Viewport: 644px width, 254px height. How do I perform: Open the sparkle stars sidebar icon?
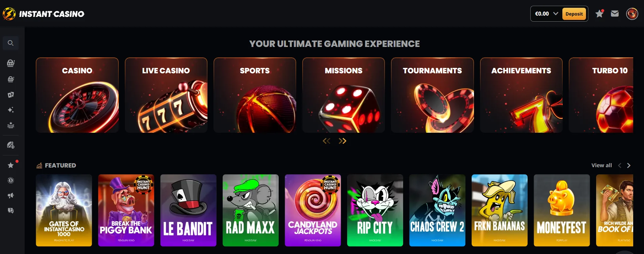[x=11, y=110]
